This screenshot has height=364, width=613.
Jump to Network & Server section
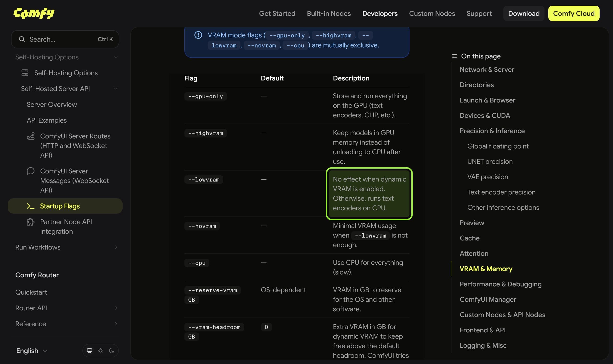point(487,69)
